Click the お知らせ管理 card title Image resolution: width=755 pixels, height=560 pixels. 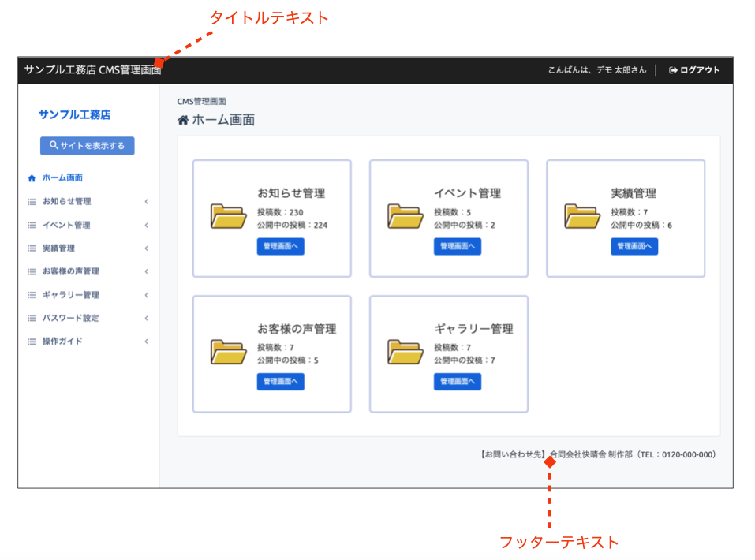click(x=291, y=193)
